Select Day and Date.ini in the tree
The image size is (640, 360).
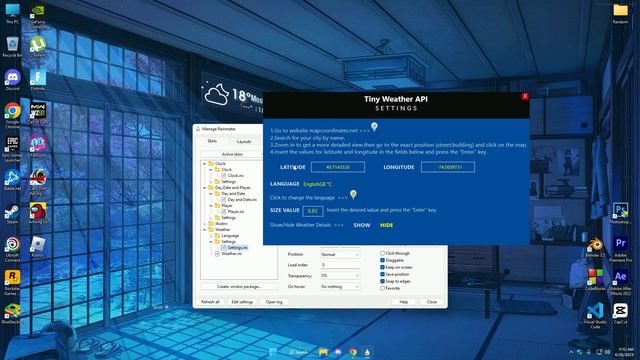(242, 200)
